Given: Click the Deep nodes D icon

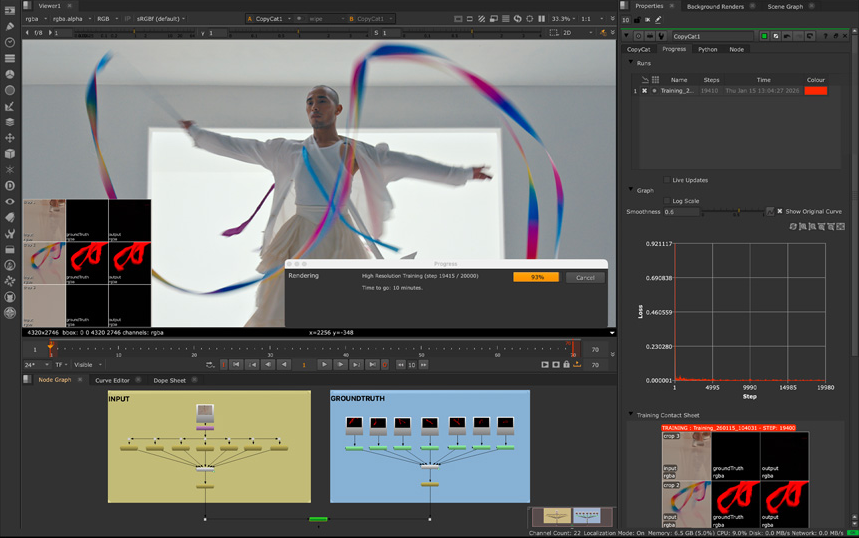Looking at the screenshot, I should pyautogui.click(x=10, y=186).
